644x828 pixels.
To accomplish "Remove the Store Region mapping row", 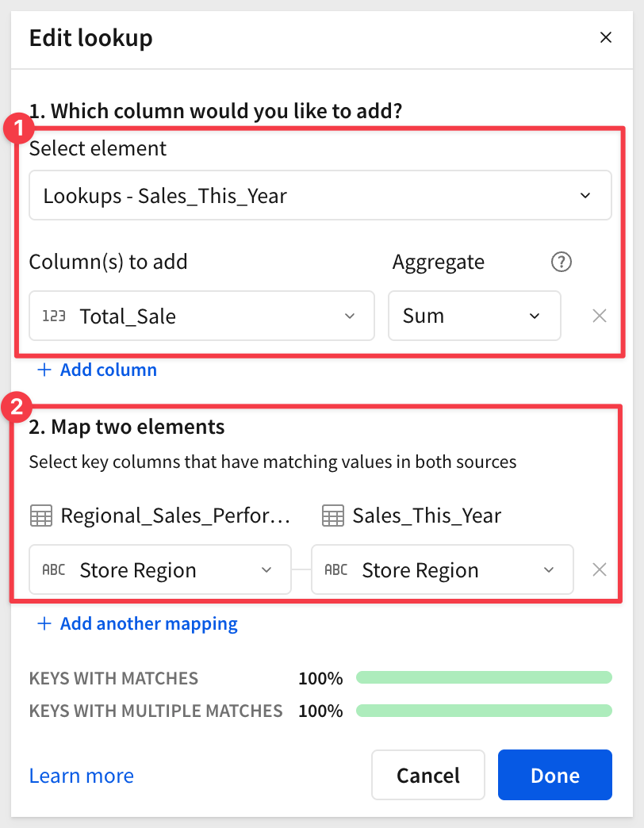I will [x=600, y=569].
